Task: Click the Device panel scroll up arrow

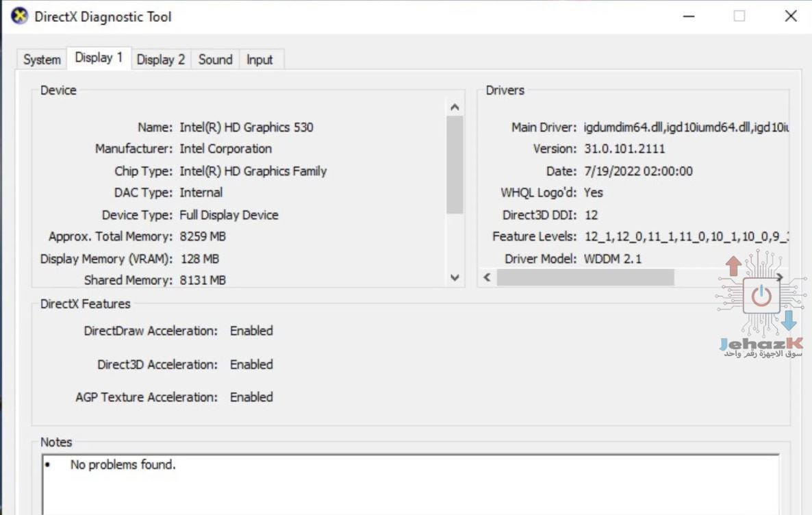Action: 455,108
